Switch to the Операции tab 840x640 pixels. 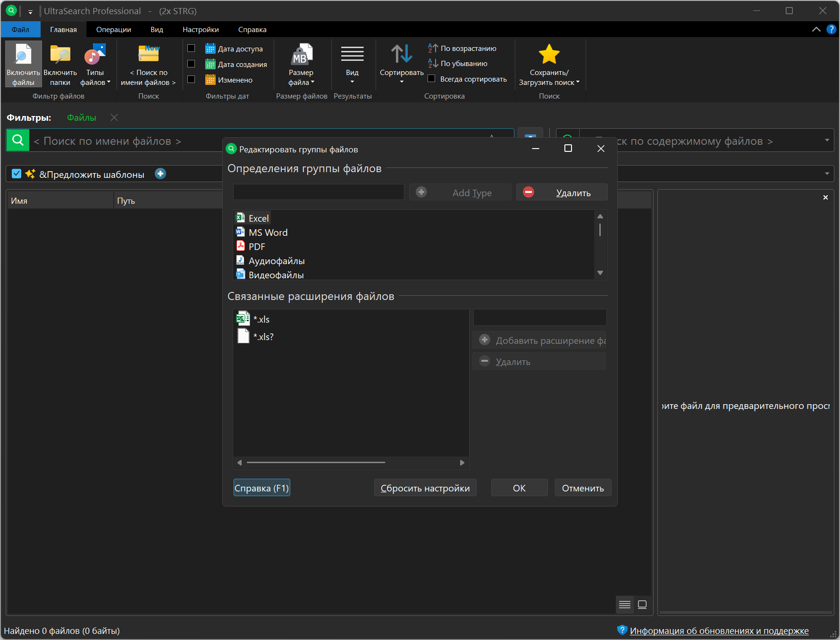click(x=114, y=29)
